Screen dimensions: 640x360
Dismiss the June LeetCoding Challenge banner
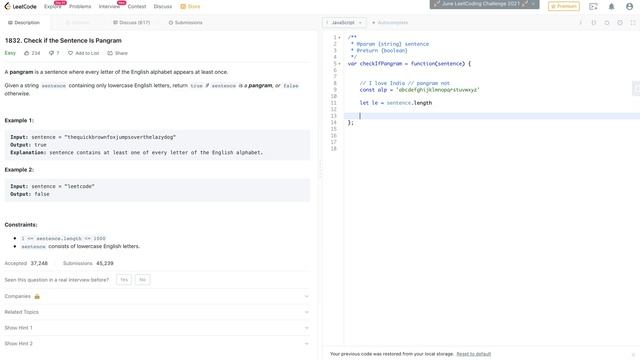[533, 4]
